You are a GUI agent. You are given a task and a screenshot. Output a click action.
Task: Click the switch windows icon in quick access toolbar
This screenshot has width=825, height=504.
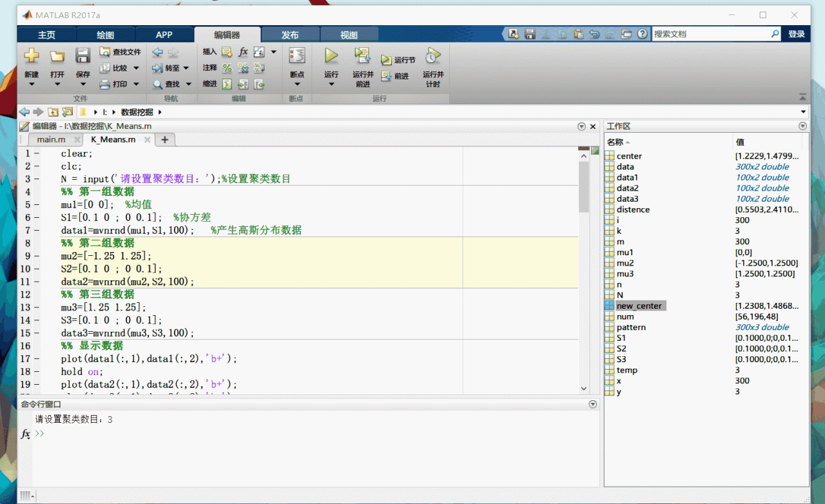[x=626, y=34]
